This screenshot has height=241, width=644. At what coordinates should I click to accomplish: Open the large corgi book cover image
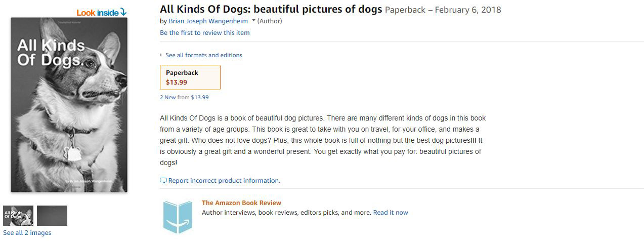(x=69, y=105)
